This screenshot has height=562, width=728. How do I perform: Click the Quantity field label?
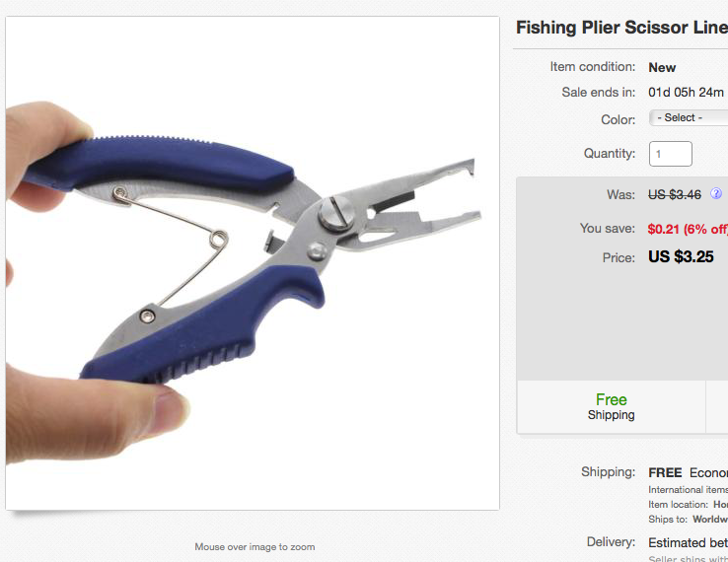tap(610, 154)
